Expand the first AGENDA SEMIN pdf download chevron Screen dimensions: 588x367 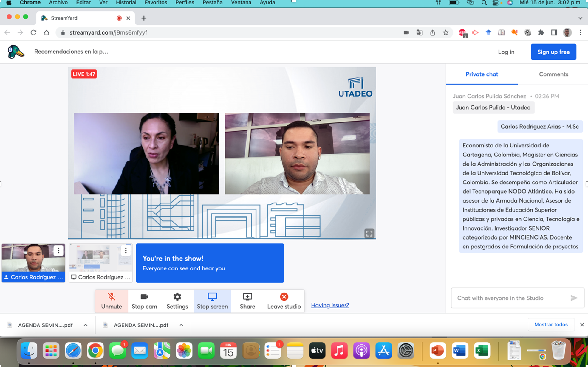(86, 325)
